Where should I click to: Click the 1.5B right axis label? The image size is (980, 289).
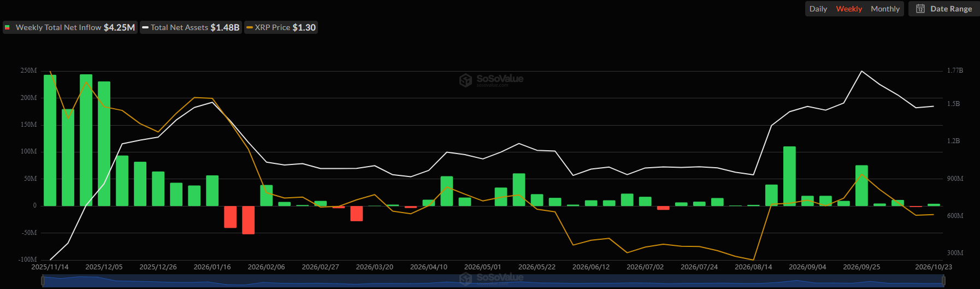click(x=953, y=104)
